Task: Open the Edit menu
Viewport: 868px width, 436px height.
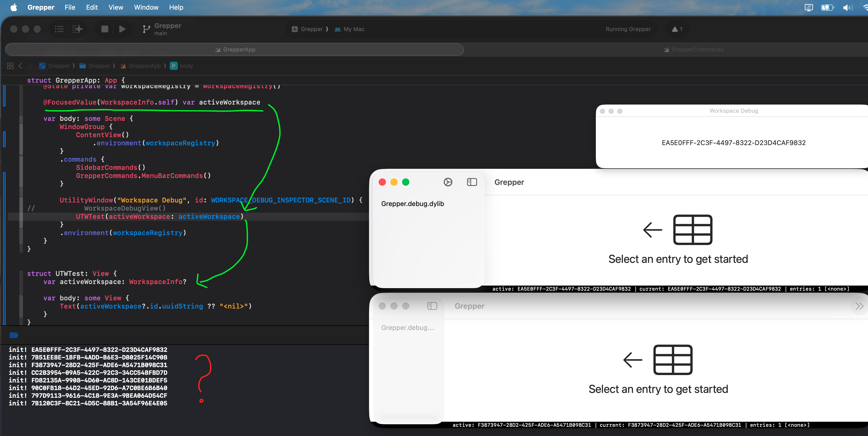Action: click(x=92, y=7)
